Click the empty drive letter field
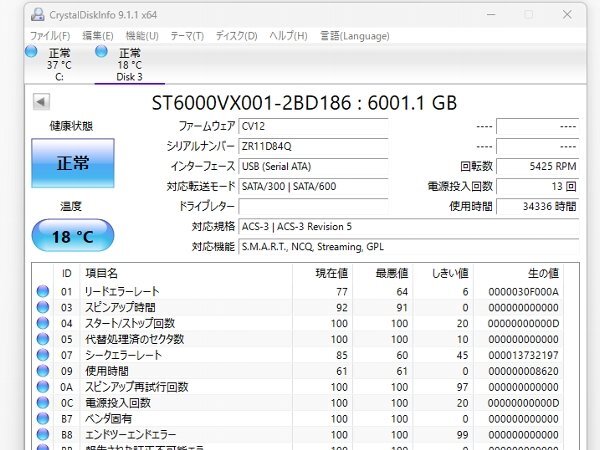 (313, 207)
